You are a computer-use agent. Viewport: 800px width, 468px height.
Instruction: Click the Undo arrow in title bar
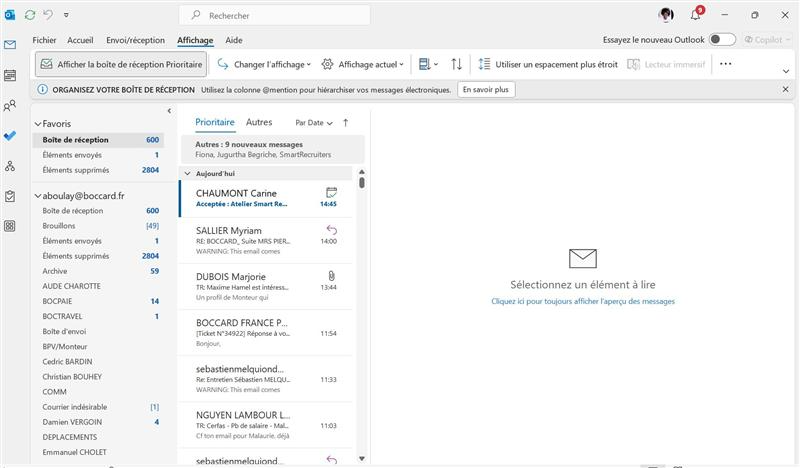click(x=48, y=15)
